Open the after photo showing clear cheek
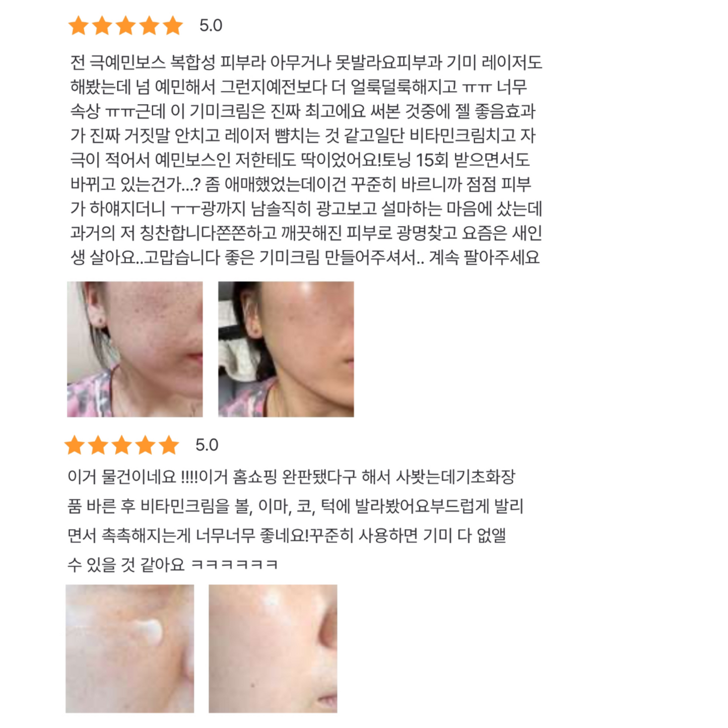The width and height of the screenshot is (728, 728). (x=286, y=349)
